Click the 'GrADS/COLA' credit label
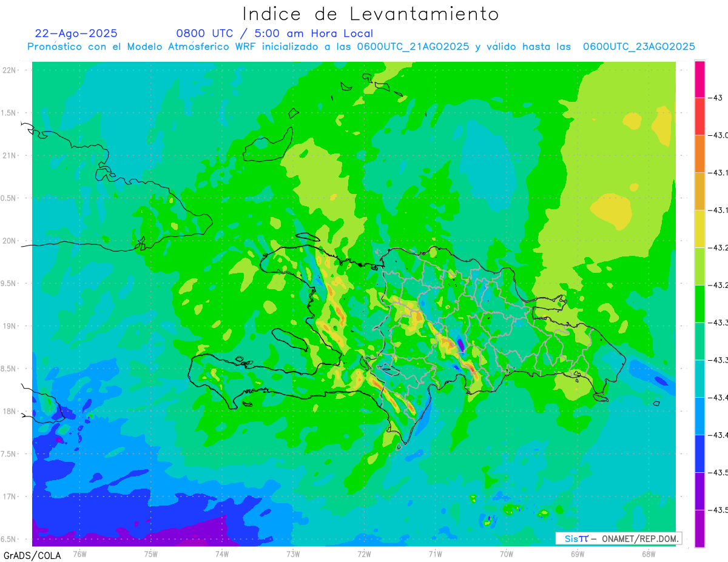 [32, 555]
